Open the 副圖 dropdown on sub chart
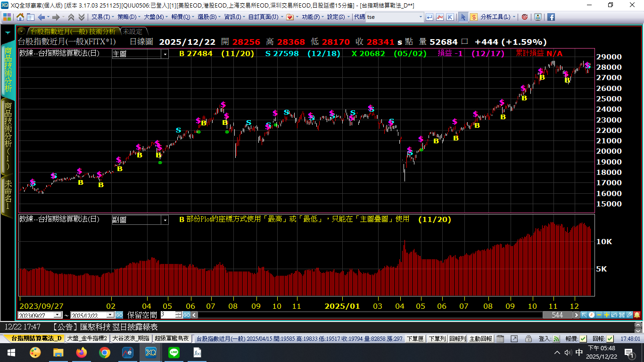This screenshot has height=362, width=644. pyautogui.click(x=165, y=220)
